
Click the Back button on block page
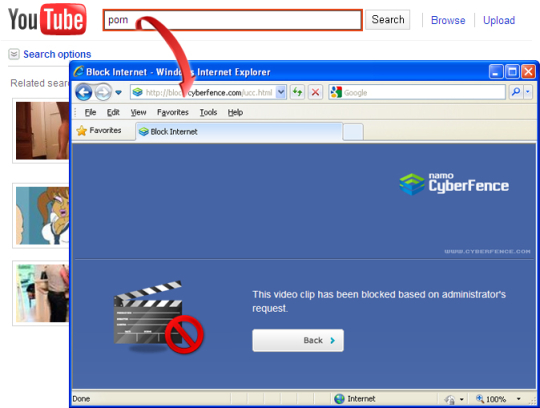[298, 340]
